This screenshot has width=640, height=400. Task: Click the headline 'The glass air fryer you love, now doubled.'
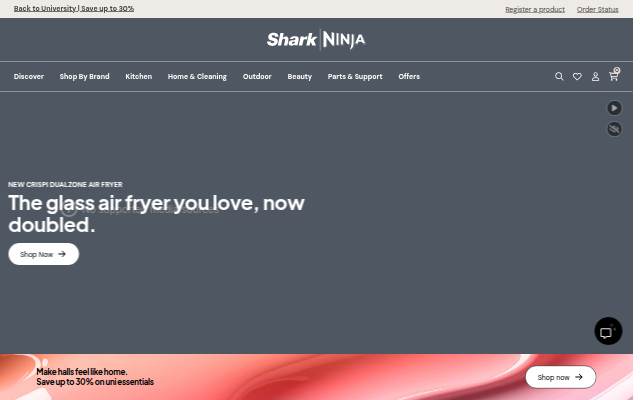point(156,213)
